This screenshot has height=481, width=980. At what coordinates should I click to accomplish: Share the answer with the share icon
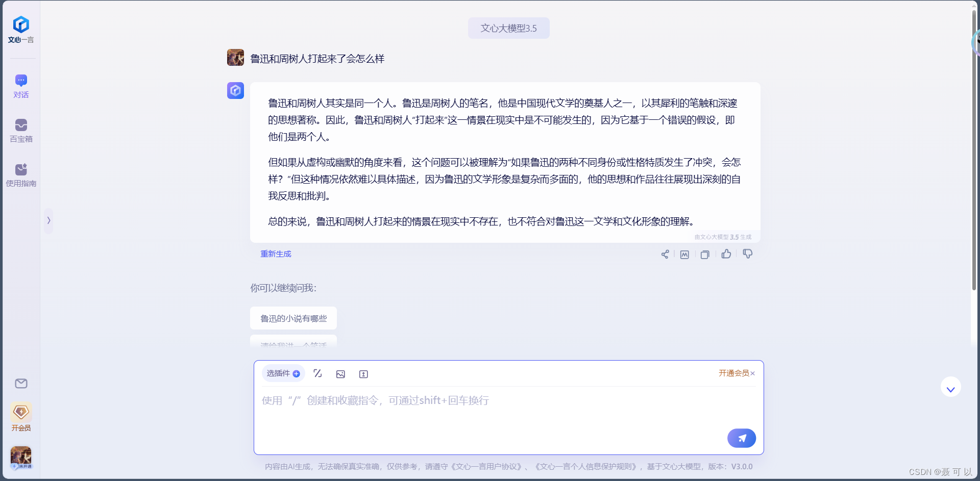665,254
